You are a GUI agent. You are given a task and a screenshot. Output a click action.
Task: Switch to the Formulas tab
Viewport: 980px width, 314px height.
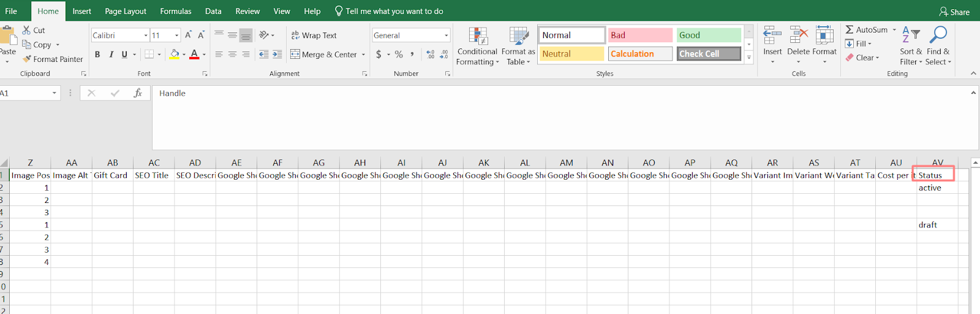(x=176, y=11)
